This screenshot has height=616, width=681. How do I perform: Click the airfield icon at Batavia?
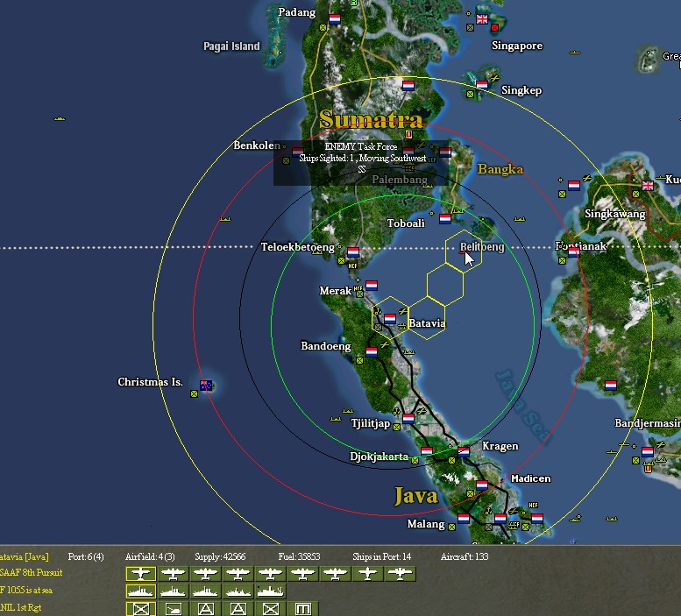tap(403, 311)
